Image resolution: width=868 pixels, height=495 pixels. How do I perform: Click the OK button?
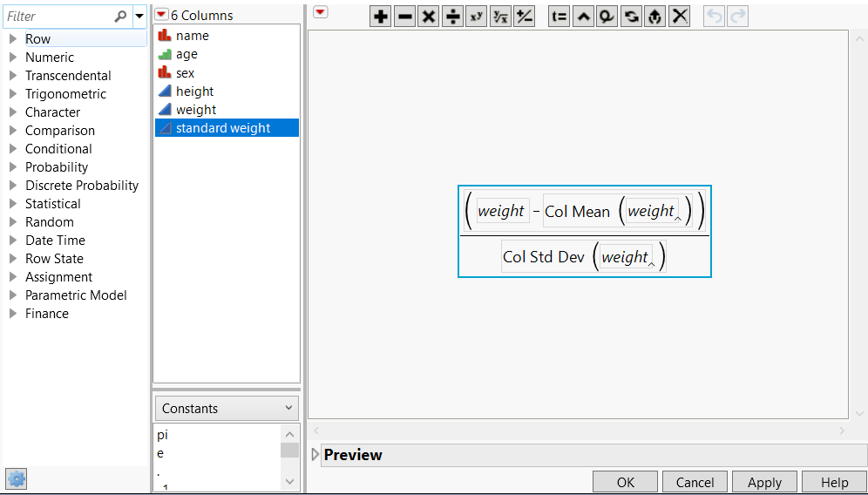pyautogui.click(x=625, y=482)
